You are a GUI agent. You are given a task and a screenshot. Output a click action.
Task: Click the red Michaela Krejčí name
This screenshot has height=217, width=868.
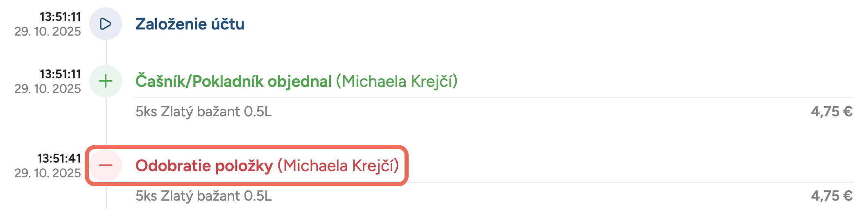(x=338, y=166)
